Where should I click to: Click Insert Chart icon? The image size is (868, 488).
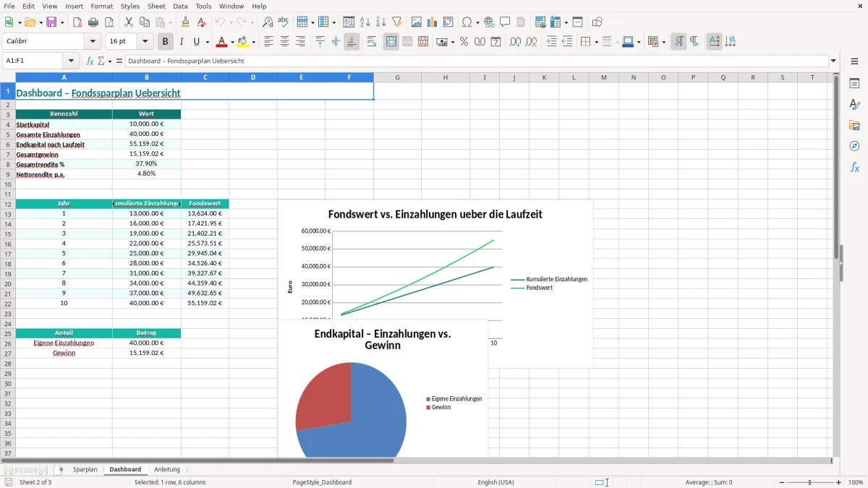point(433,22)
